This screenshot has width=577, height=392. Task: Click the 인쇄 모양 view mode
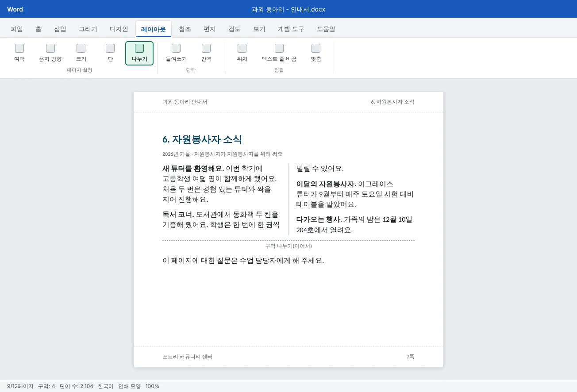tap(129, 386)
